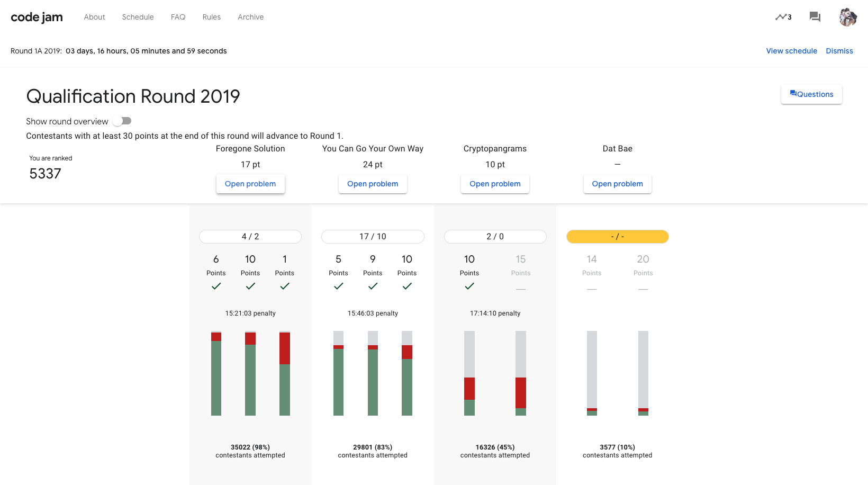Toggle Show round overview switch
Viewport: 868px width, 485px height.
(122, 121)
